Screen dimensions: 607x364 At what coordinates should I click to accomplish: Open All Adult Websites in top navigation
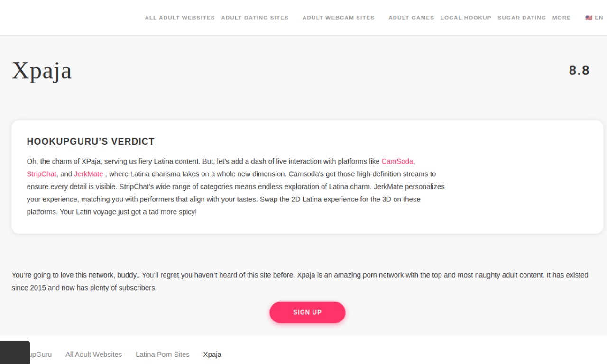[180, 18]
